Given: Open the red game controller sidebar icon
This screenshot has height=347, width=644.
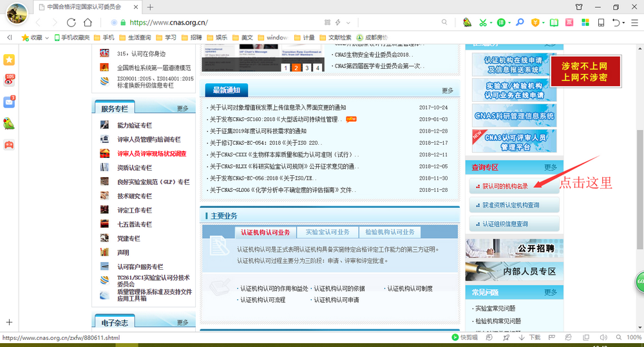Looking at the screenshot, I should pos(9,145).
